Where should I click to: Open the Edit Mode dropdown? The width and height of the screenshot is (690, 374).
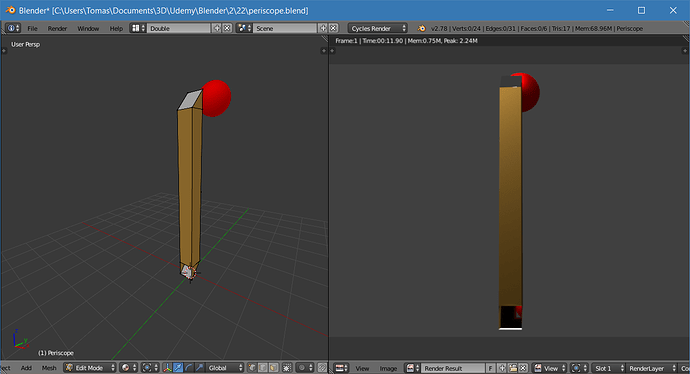point(90,368)
